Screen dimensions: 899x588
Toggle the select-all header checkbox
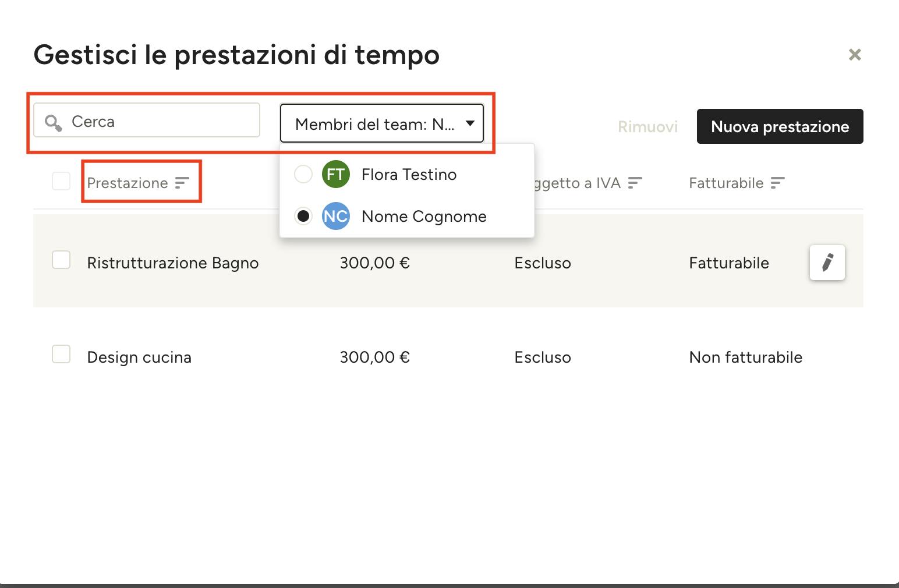(x=61, y=181)
